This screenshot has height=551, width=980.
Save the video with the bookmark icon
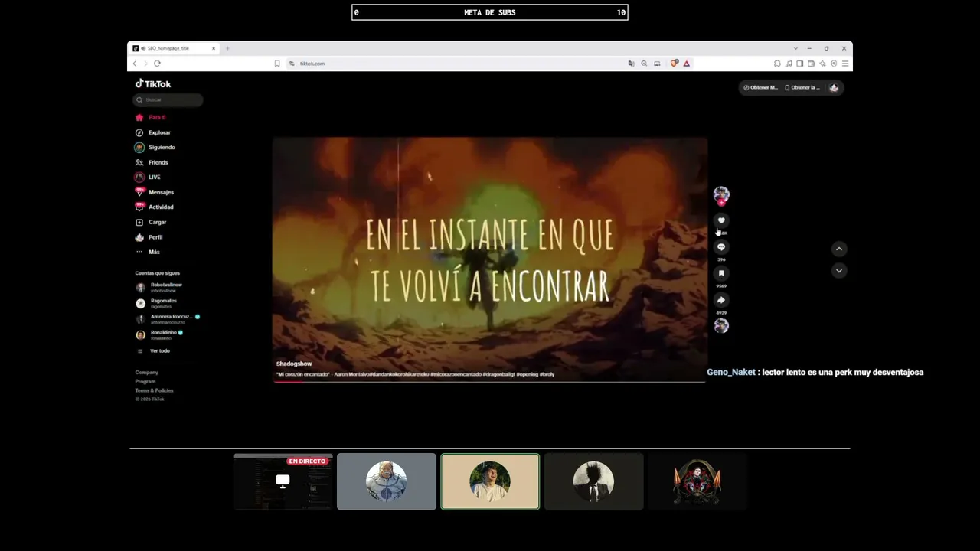[721, 273]
